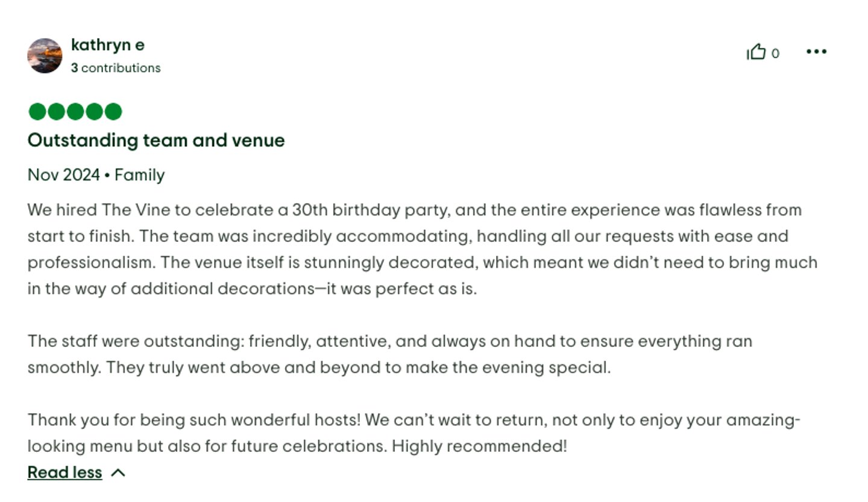Click the reviewer name kathryn e
Viewport: 868px width, 502px height.
pyautogui.click(x=107, y=45)
